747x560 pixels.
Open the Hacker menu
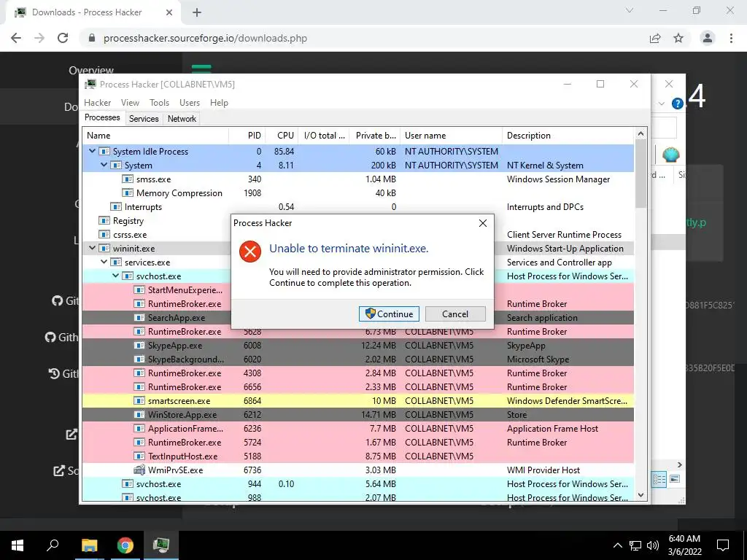[x=97, y=102]
